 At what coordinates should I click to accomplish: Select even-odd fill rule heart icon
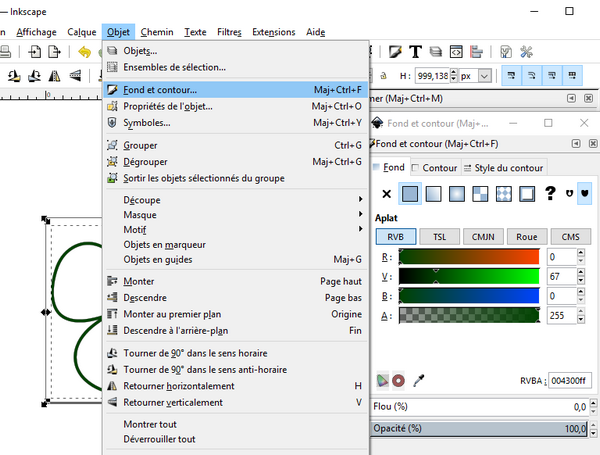click(x=569, y=193)
